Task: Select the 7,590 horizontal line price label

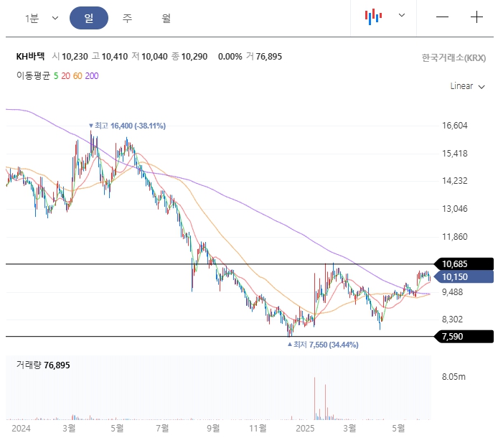Action: 464,337
